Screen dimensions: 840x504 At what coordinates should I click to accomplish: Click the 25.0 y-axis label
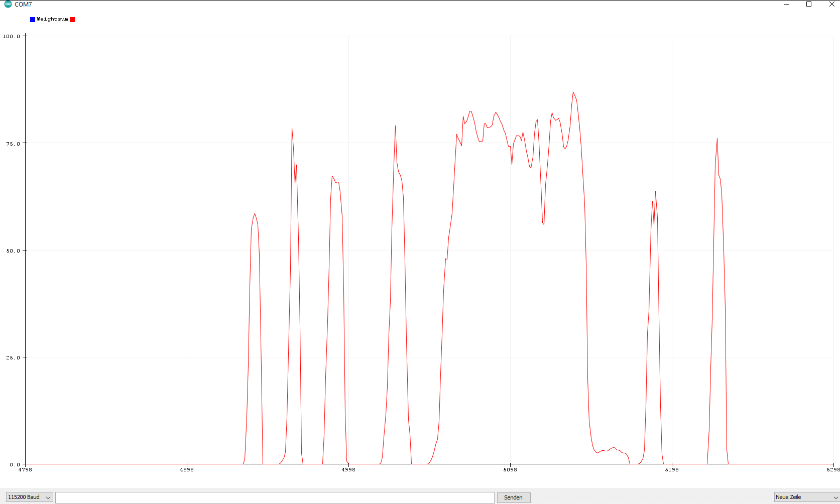[x=13, y=357]
